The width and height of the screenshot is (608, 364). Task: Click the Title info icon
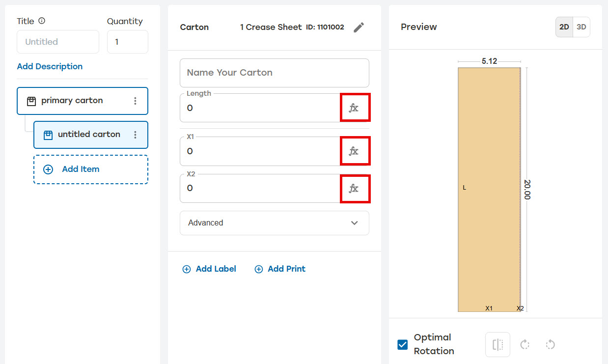(x=42, y=21)
